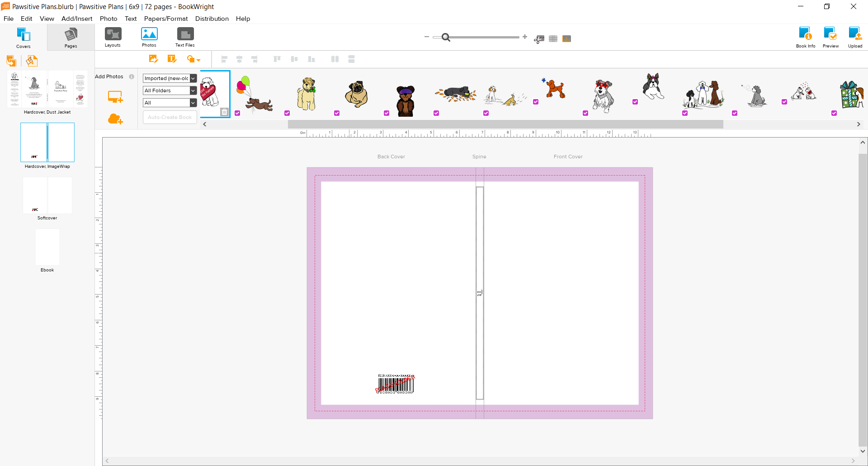
Task: Toggle checkbox on schnauzer with glasses photo
Action: point(585,113)
